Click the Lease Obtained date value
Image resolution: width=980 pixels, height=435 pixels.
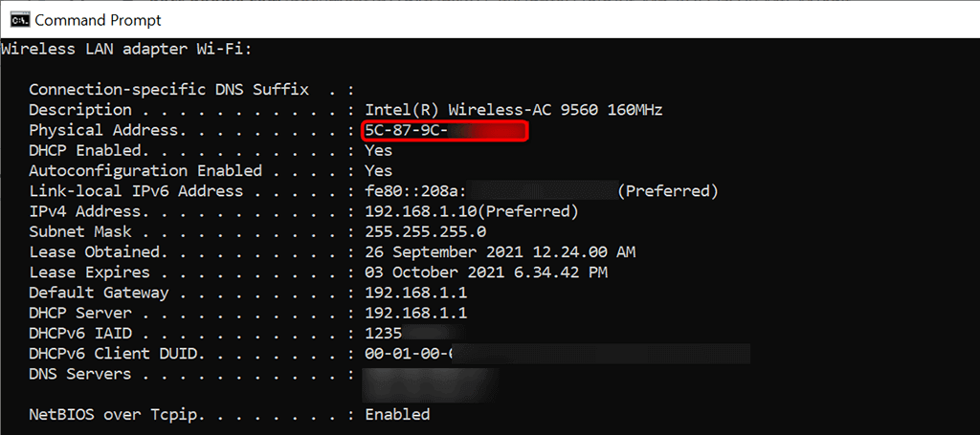pyautogui.click(x=500, y=252)
